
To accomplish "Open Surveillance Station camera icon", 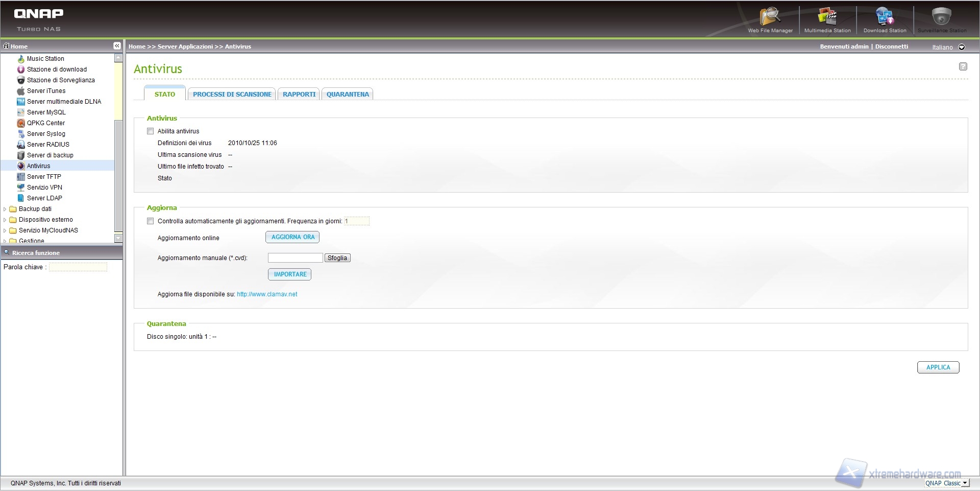I will click(941, 17).
